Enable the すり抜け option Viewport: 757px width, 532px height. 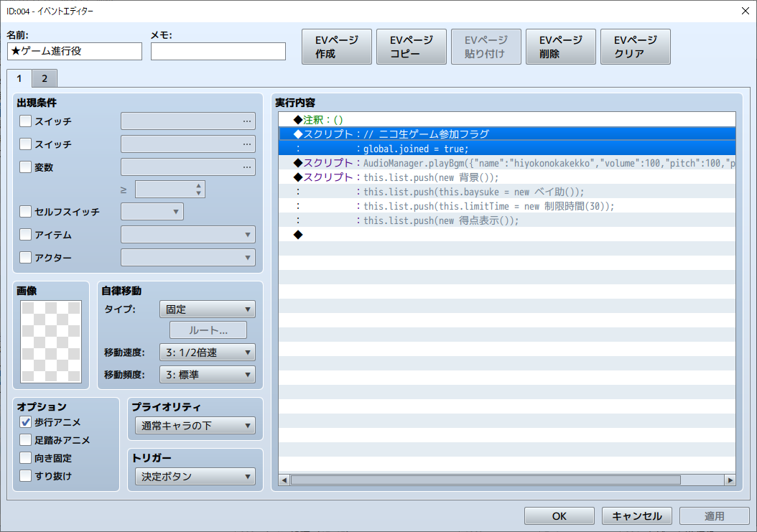click(26, 475)
